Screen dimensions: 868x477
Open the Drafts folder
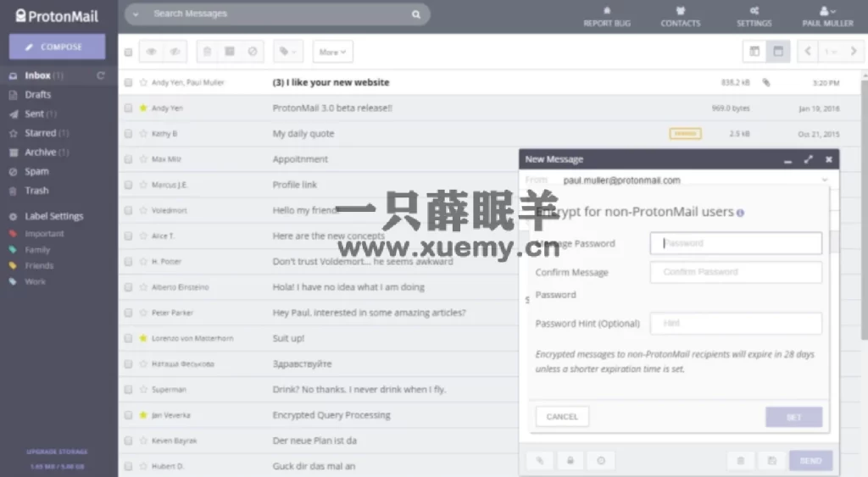point(37,95)
